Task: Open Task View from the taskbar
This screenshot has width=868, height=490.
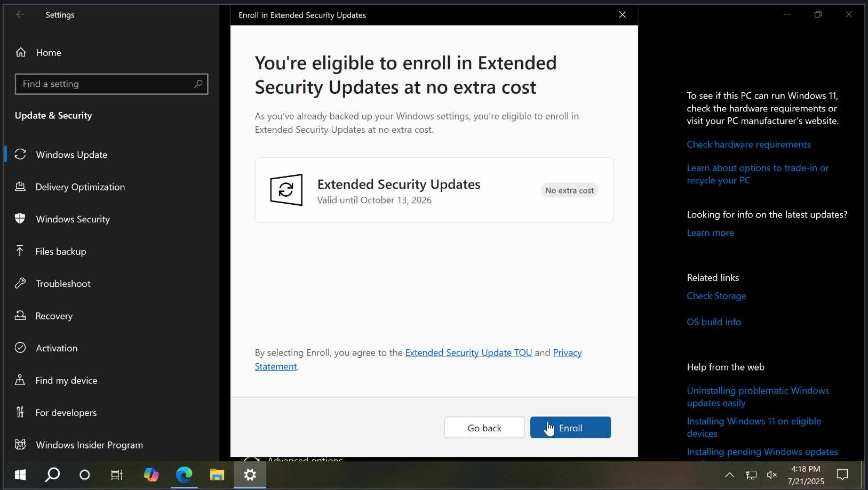Action: tap(117, 475)
